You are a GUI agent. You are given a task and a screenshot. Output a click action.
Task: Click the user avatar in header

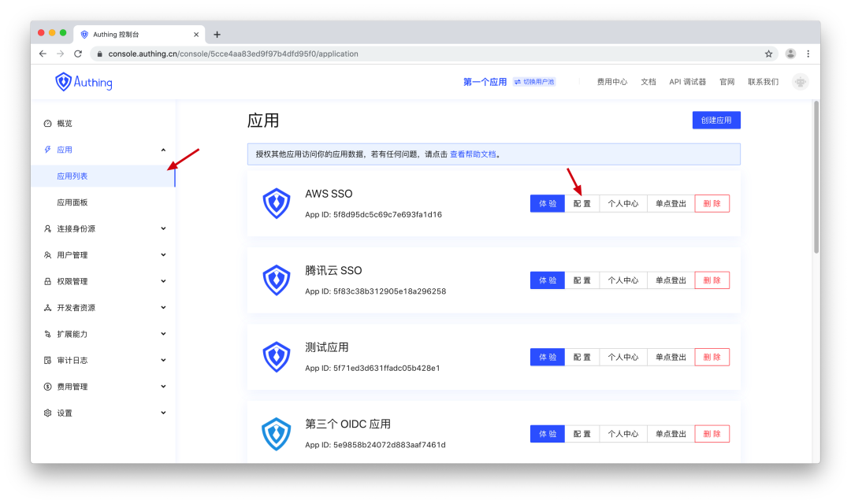800,82
